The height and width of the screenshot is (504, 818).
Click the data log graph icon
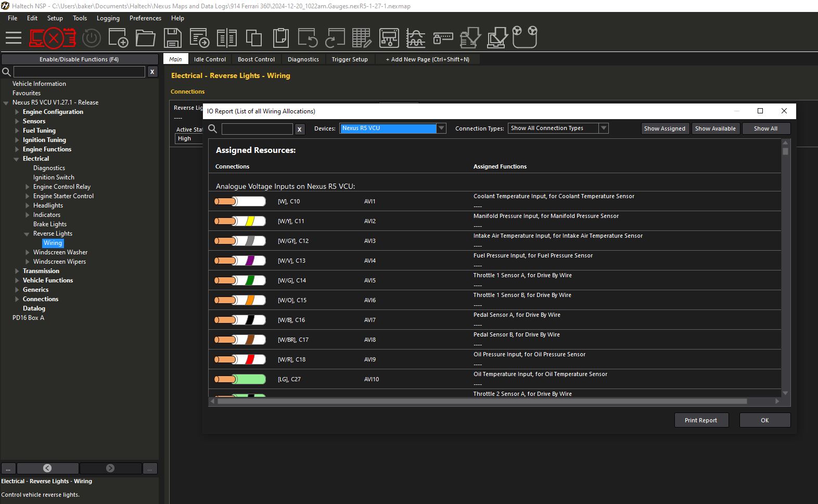click(416, 38)
